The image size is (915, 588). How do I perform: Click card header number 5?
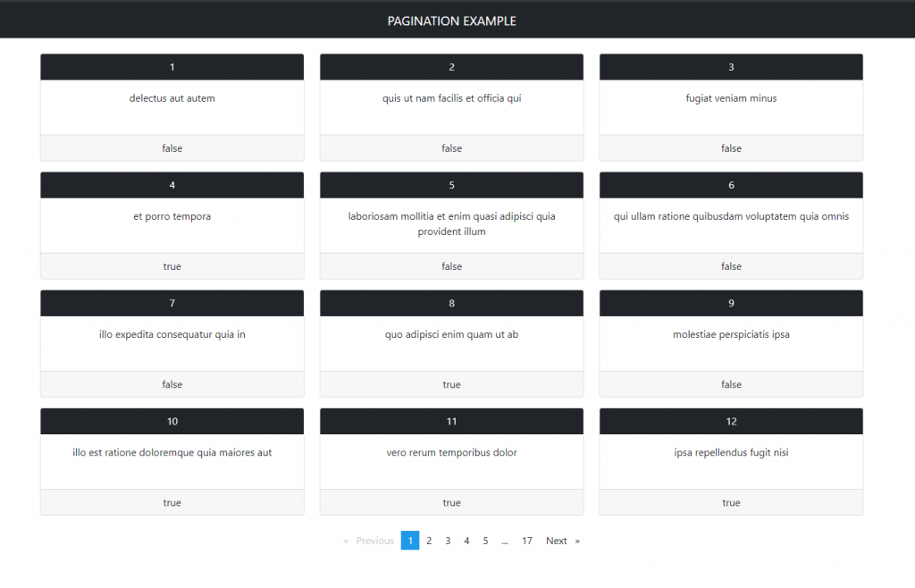[x=451, y=185]
